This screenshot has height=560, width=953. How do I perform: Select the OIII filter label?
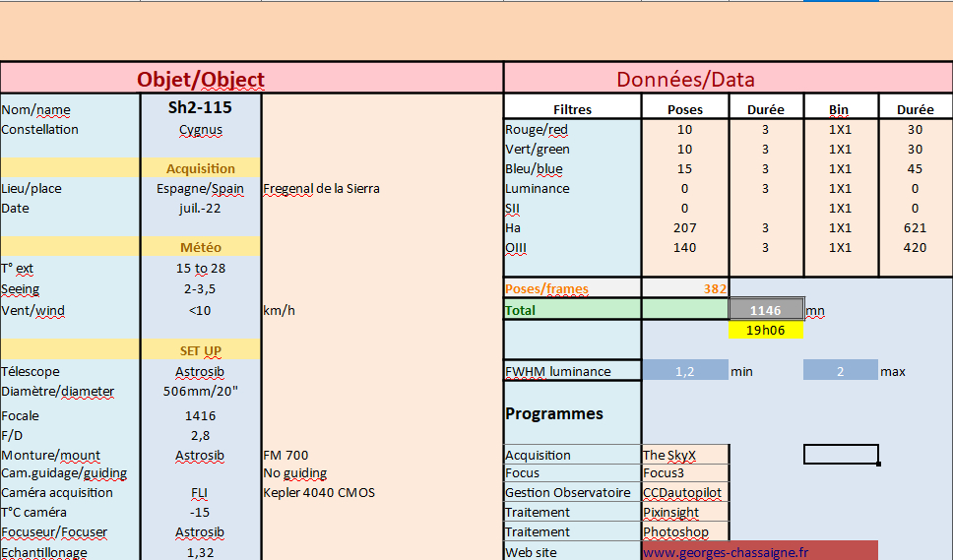573,248
